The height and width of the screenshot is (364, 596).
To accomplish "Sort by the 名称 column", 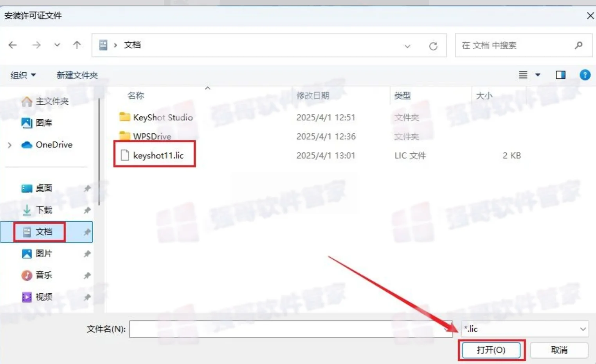I will 136,96.
